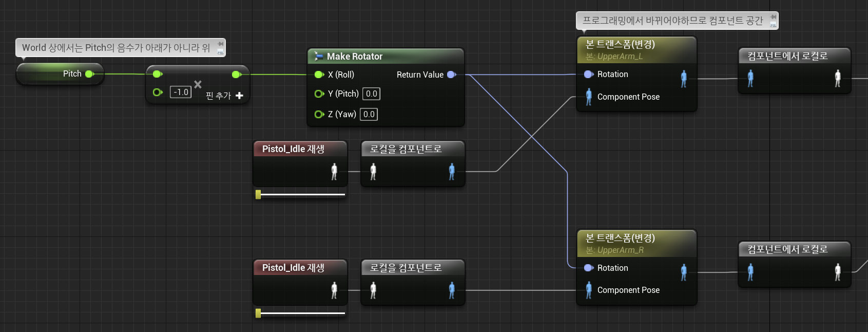Select the upper Pistol_Idle 재생 node title

point(293,149)
